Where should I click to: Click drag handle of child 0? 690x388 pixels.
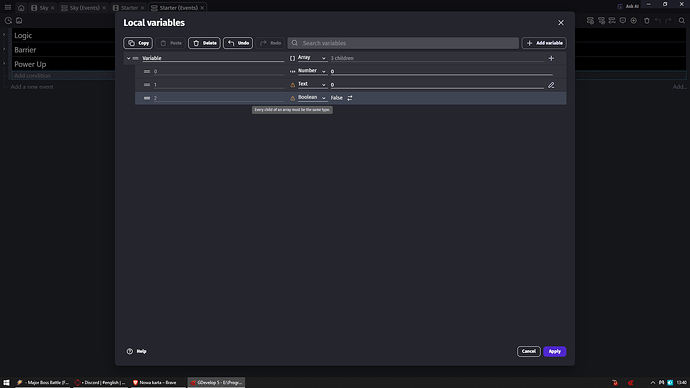click(147, 71)
